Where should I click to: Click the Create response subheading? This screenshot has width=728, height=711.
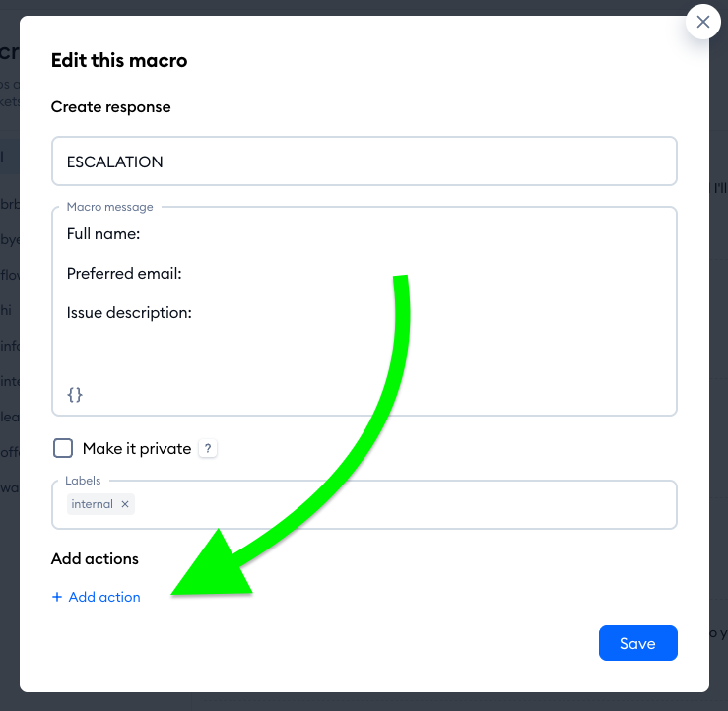click(x=110, y=106)
